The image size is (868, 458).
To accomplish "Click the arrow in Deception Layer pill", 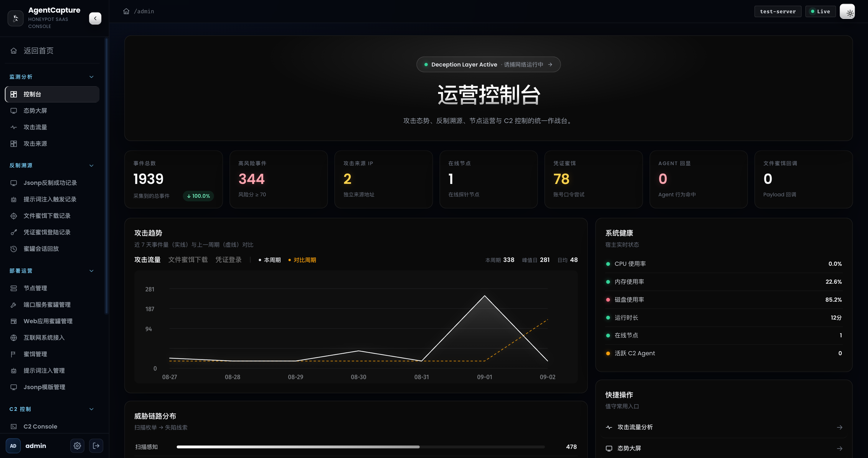I will point(550,64).
